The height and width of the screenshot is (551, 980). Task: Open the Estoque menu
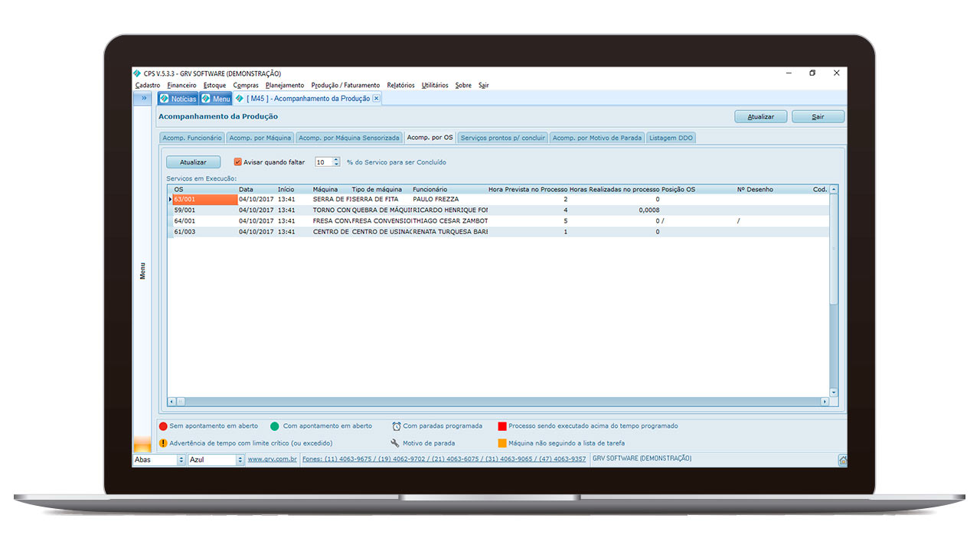[214, 85]
